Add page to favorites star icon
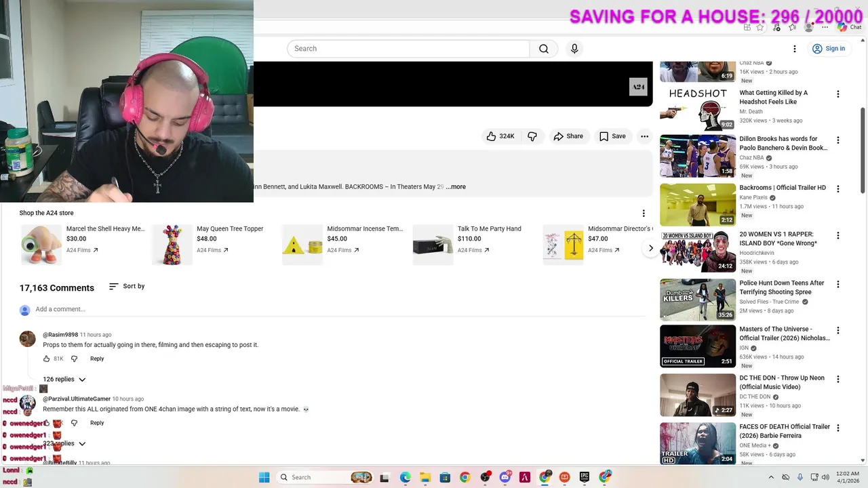Screen dimensions: 868x488 [x=760, y=27]
